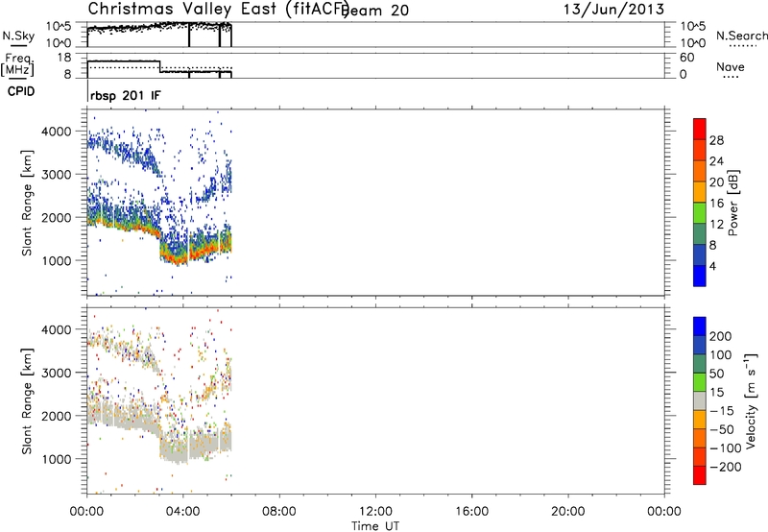Viewport: 768px width, 532px height.
Task: Click the gray segment of the Velocity colorbar
Action: pyautogui.click(x=700, y=400)
